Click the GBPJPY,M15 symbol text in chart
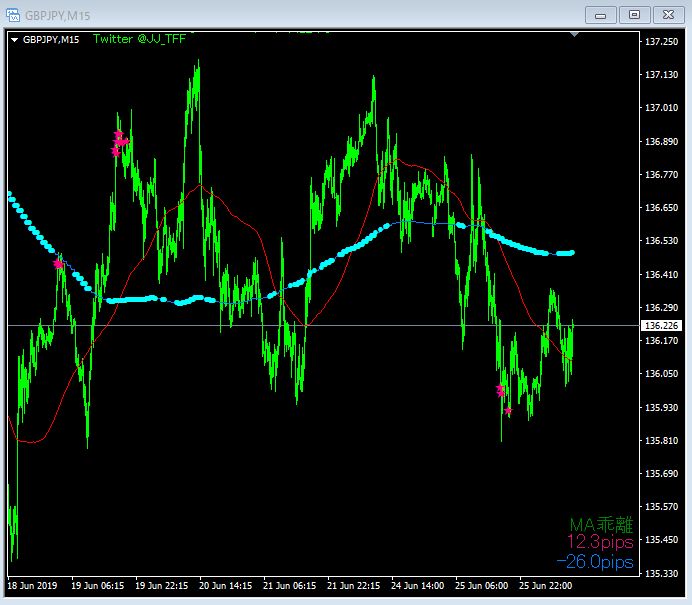The height and width of the screenshot is (605, 692). click(51, 40)
